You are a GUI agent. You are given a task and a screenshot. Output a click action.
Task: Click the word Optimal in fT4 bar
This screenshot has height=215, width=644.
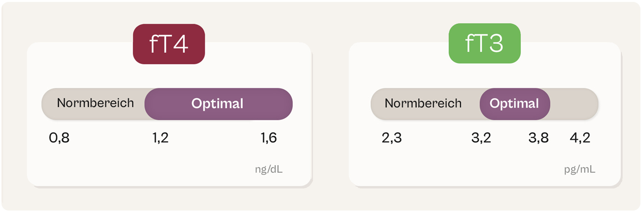pos(217,104)
